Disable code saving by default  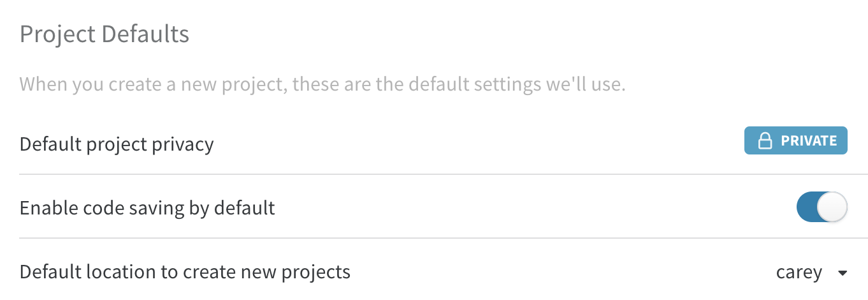(821, 207)
